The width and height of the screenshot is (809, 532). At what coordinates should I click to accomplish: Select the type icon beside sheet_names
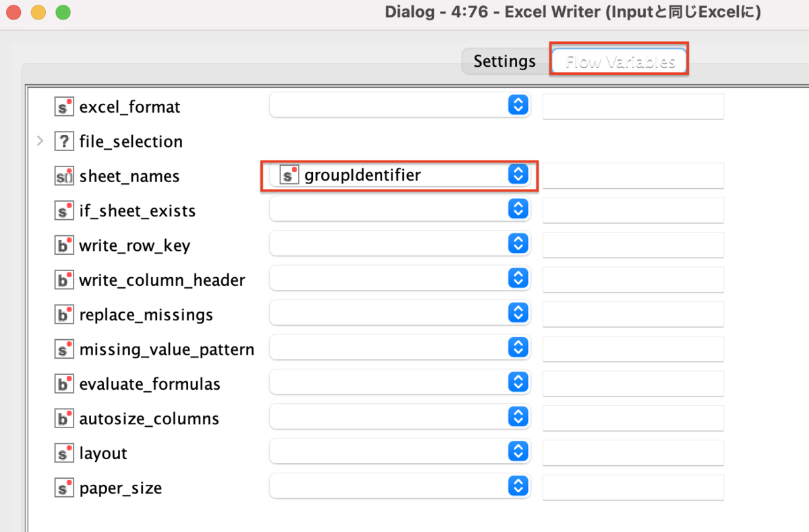64,175
